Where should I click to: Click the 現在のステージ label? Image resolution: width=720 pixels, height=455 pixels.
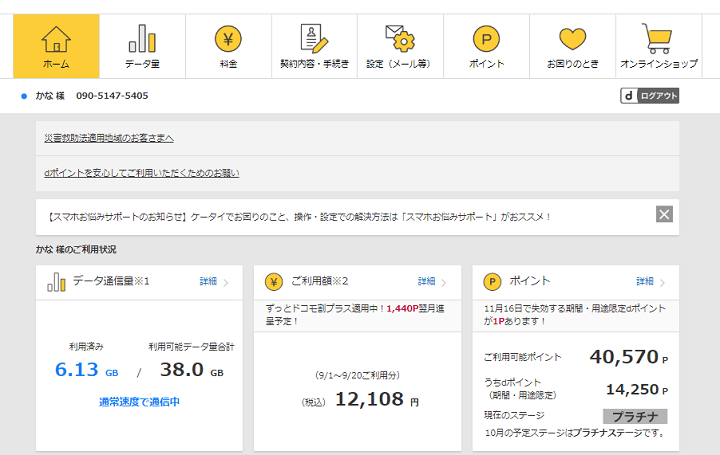514,415
